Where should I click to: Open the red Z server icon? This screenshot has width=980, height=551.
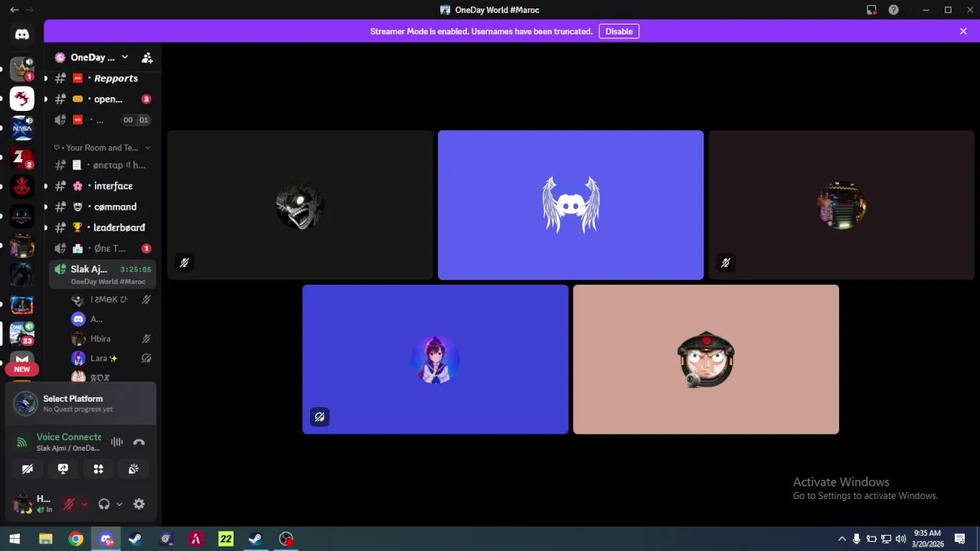click(21, 158)
